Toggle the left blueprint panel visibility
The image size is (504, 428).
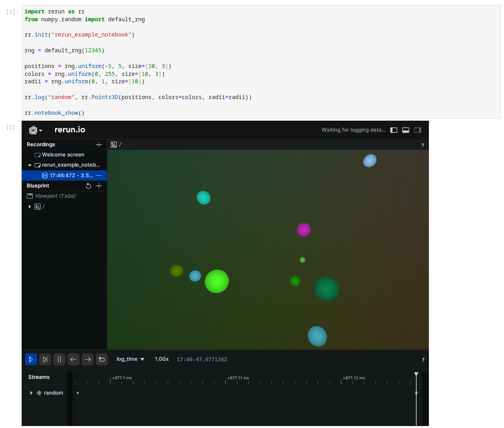coord(394,130)
